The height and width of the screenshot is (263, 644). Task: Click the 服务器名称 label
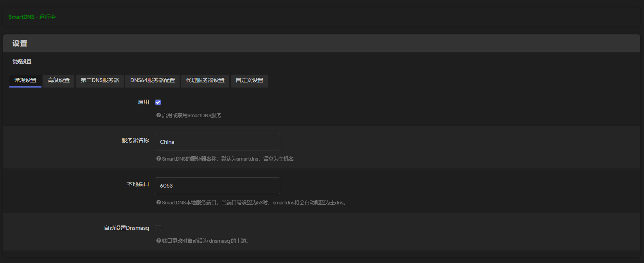pos(135,140)
